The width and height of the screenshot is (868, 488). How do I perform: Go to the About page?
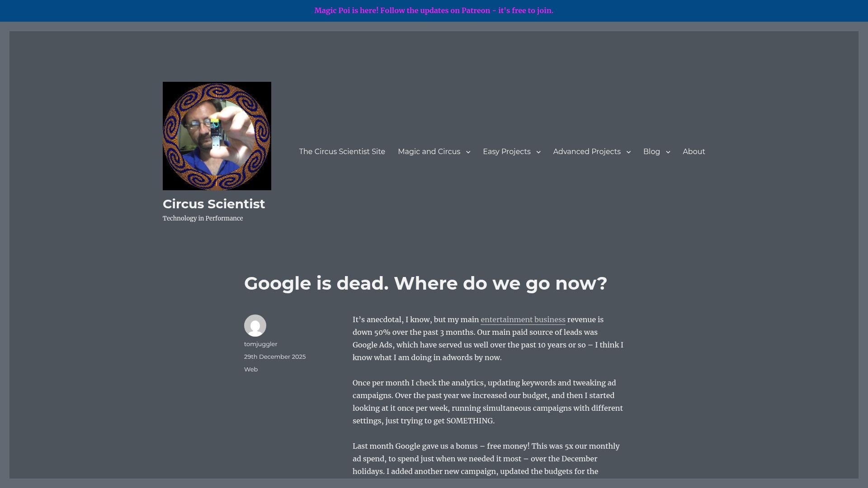point(694,152)
